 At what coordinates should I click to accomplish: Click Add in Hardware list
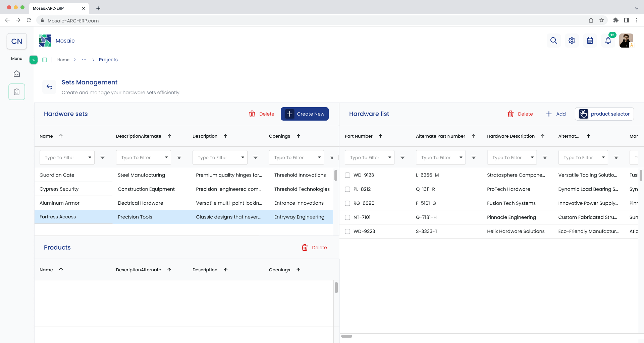point(556,114)
